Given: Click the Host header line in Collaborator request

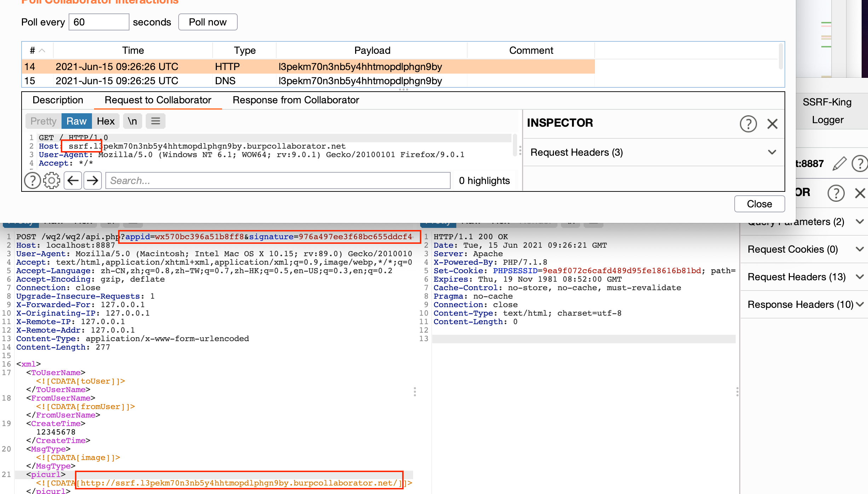Looking at the screenshot, I should click(192, 146).
